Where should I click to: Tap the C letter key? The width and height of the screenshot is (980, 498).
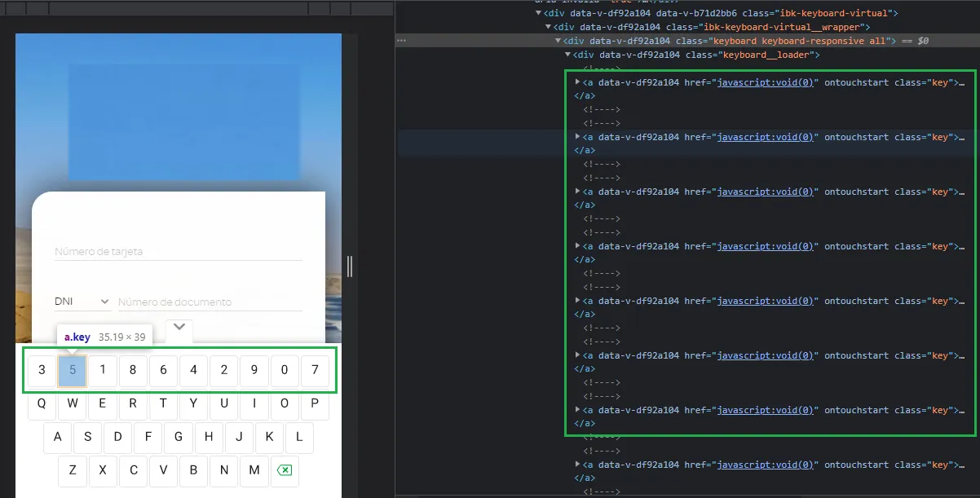click(x=133, y=470)
